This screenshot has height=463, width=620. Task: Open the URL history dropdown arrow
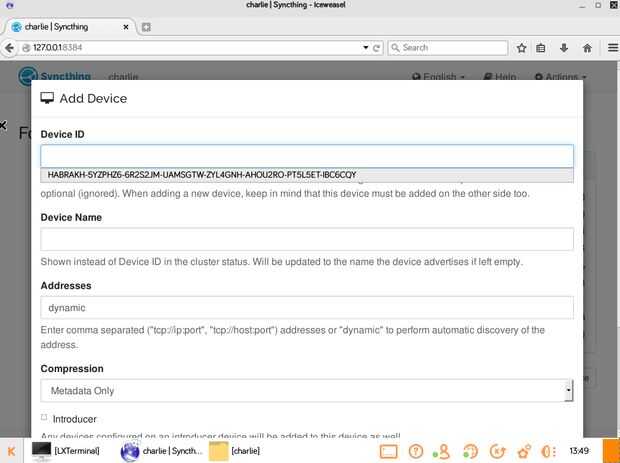[x=366, y=47]
